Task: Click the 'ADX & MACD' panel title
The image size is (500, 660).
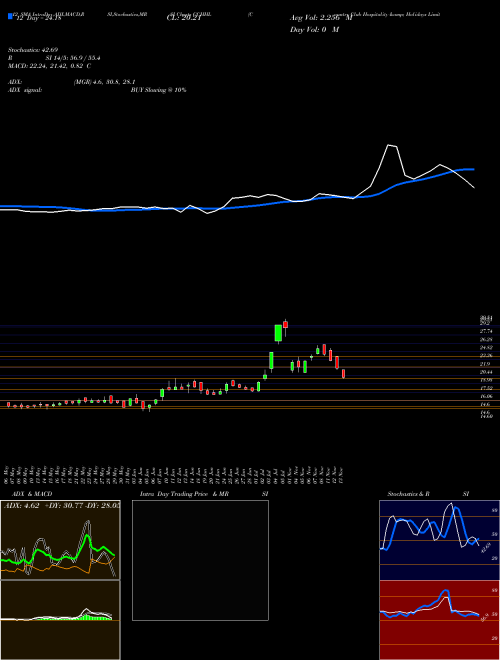Action: [x=32, y=494]
